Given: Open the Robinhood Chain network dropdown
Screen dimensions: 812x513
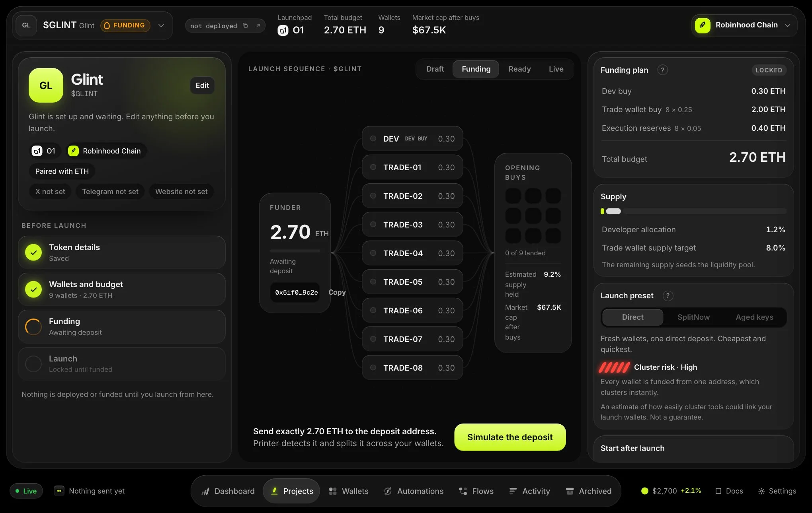Looking at the screenshot, I should point(744,25).
